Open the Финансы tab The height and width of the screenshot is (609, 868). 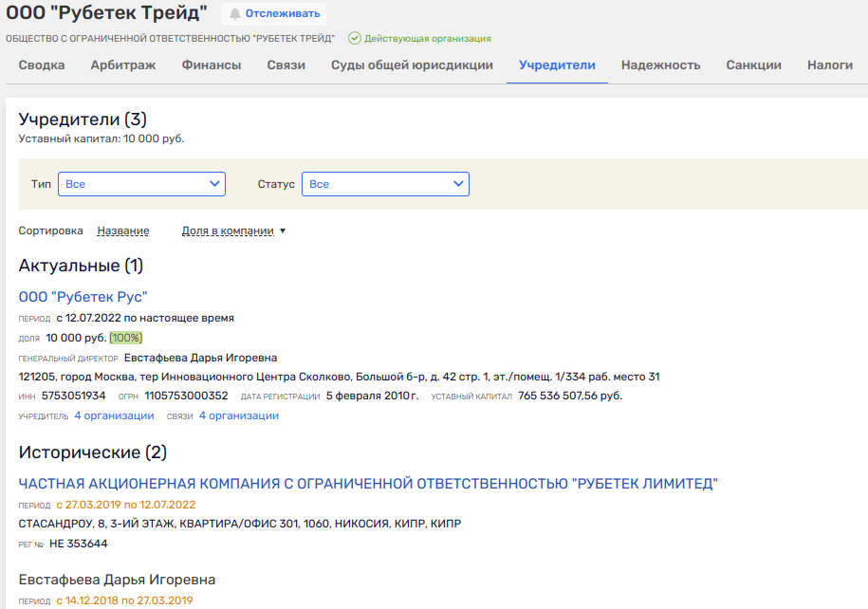212,65
